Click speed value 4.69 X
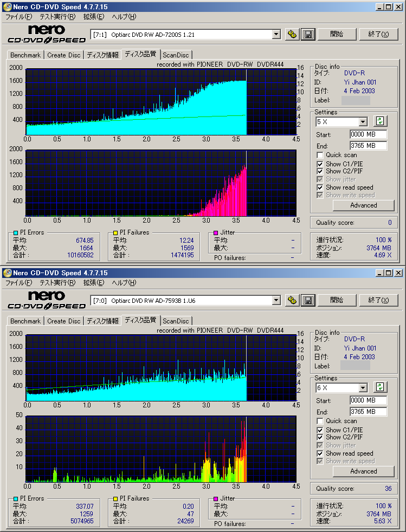Viewport: 406px width, 532px height. click(383, 255)
